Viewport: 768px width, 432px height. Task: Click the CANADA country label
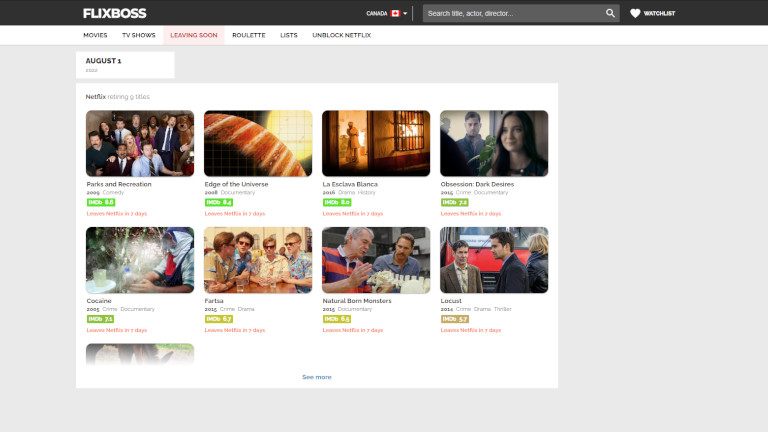[x=377, y=13]
